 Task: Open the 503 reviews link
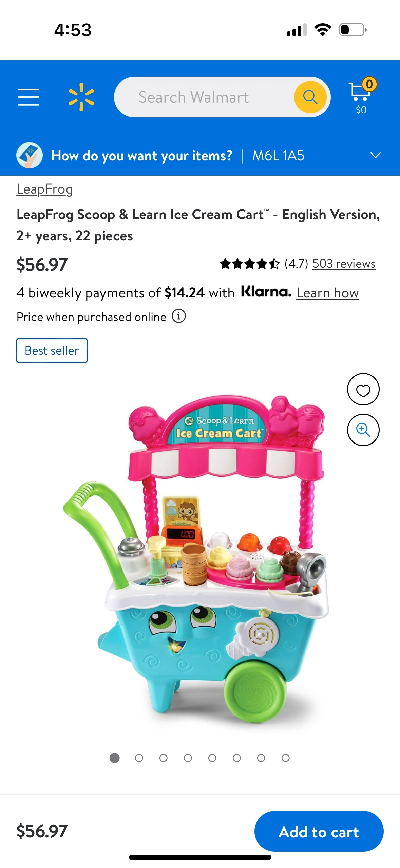[344, 264]
